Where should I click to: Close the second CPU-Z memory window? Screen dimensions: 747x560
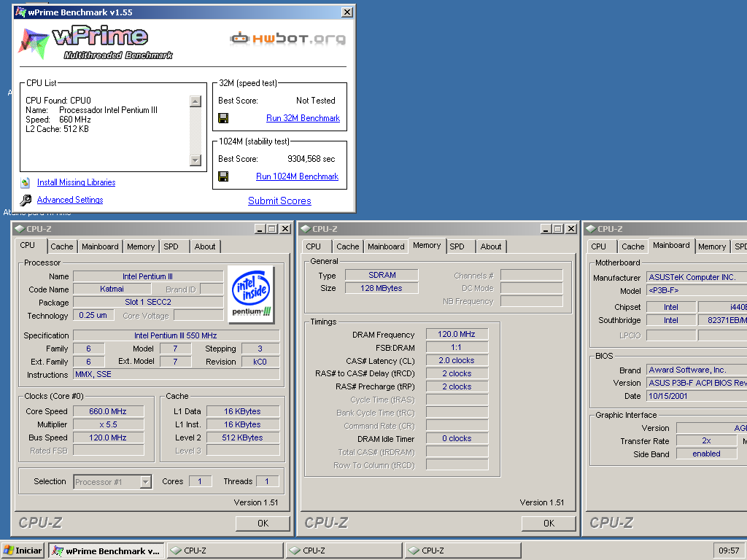[x=570, y=229]
